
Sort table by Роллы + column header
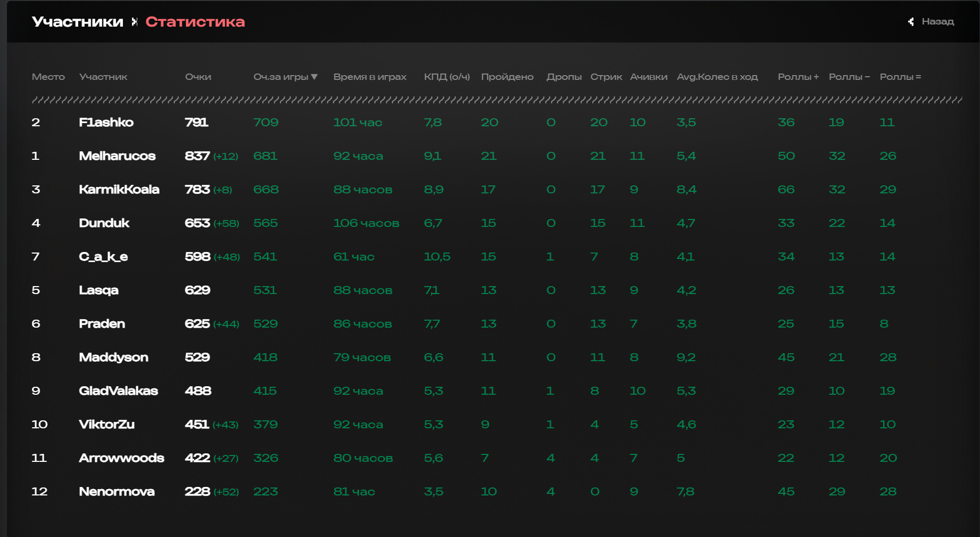[x=798, y=77]
